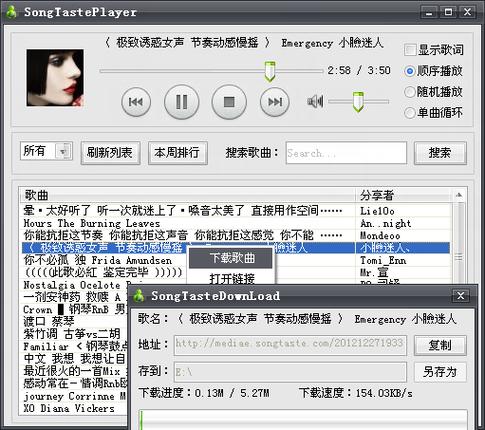This screenshot has height=430, width=485.
Task: Click the download address URL field
Action: tap(290, 345)
